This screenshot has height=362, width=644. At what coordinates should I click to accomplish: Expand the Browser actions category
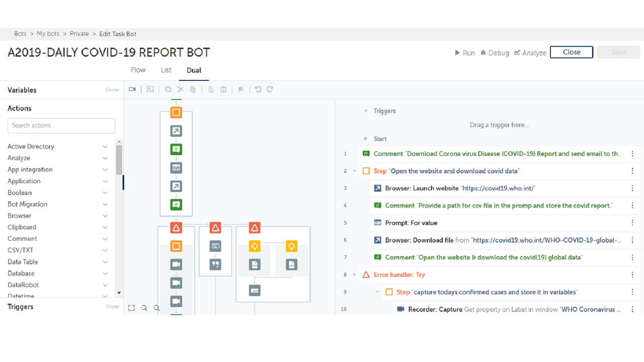(x=105, y=216)
